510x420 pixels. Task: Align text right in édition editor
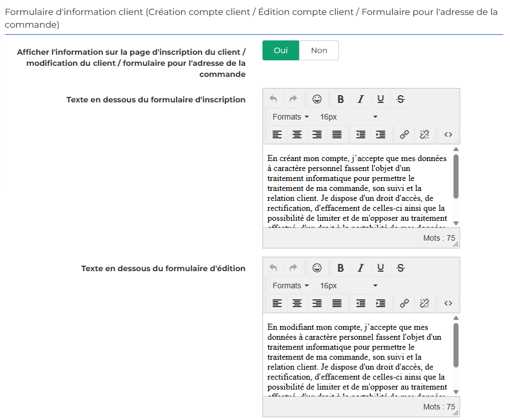317,303
